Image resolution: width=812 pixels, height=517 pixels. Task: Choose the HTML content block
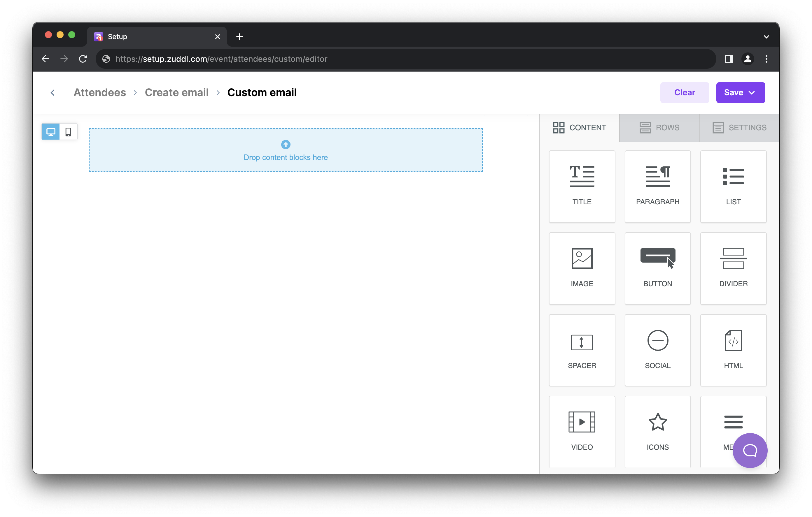point(733,350)
